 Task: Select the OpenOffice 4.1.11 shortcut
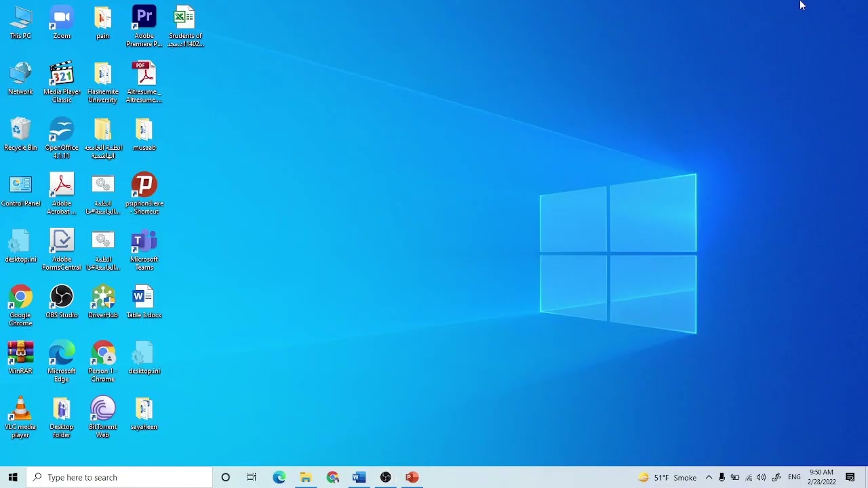click(62, 138)
